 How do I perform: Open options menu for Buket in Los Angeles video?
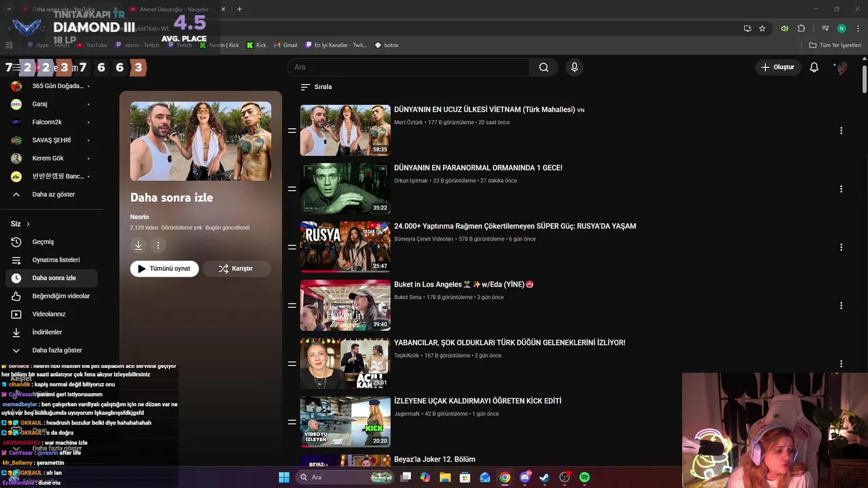(841, 306)
